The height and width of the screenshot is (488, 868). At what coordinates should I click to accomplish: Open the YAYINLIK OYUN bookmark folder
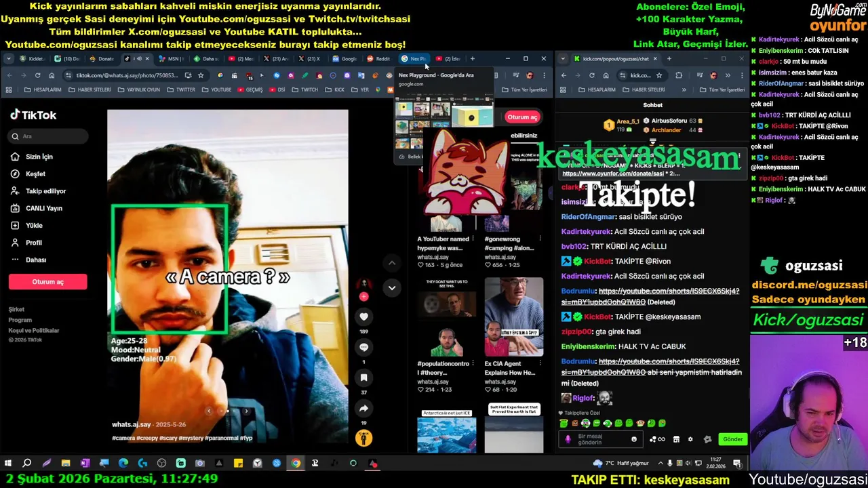(138, 89)
